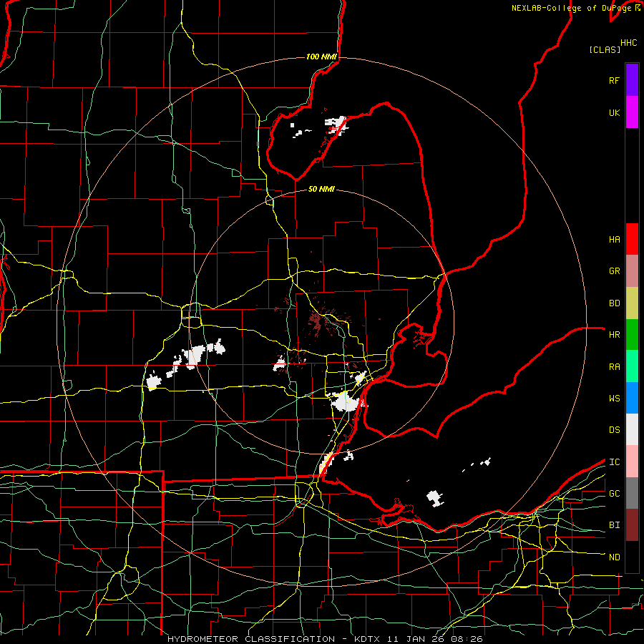The width and height of the screenshot is (644, 644).
Task: Pick the bright green RA legend swatch
Action: (x=632, y=366)
